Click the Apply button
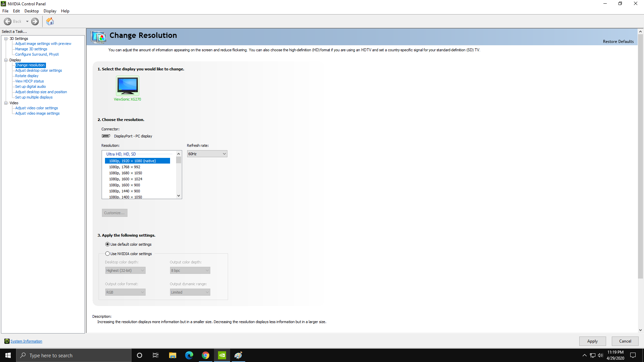644x362 pixels. point(592,341)
